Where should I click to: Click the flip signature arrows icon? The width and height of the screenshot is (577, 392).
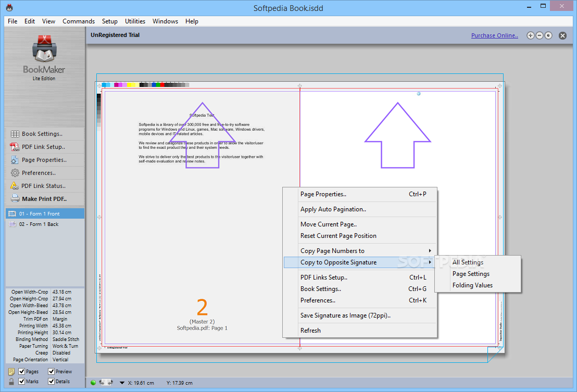click(x=106, y=383)
